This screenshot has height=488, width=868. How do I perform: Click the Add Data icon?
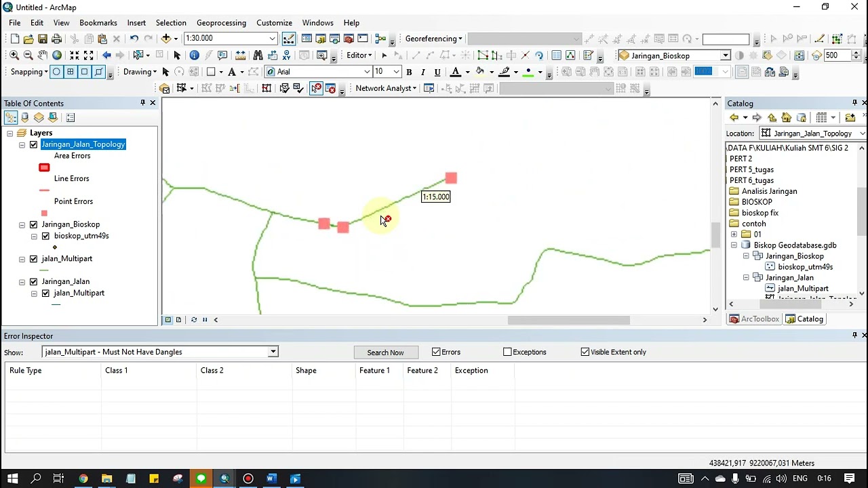click(x=166, y=39)
